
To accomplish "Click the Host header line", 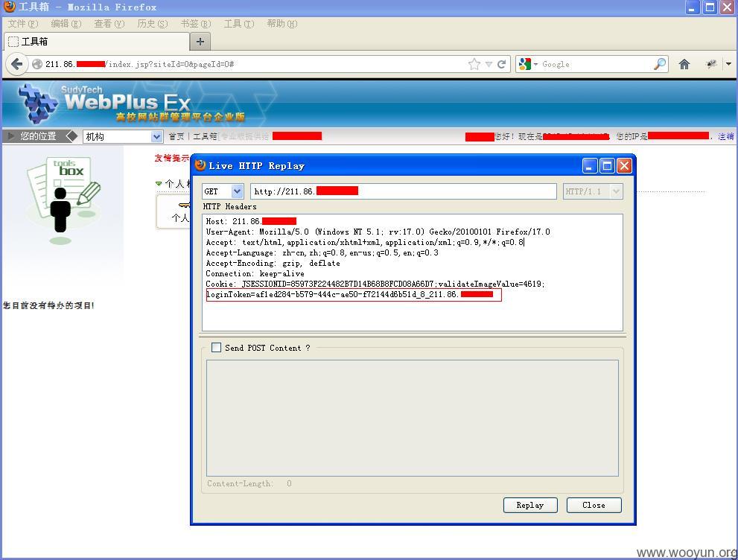I will coord(251,221).
